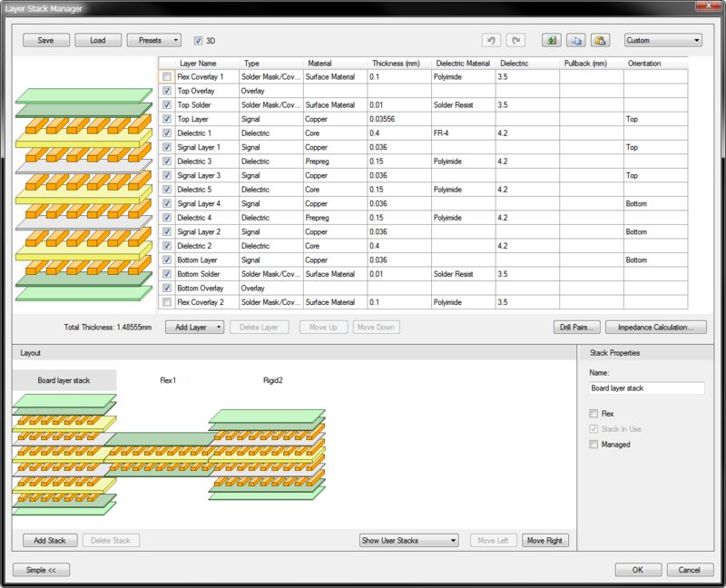Tick the Managed checkbox
726x588 pixels.
(x=594, y=445)
